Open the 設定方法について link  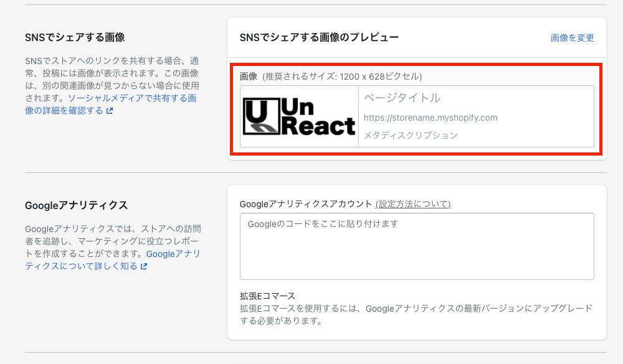coord(413,204)
